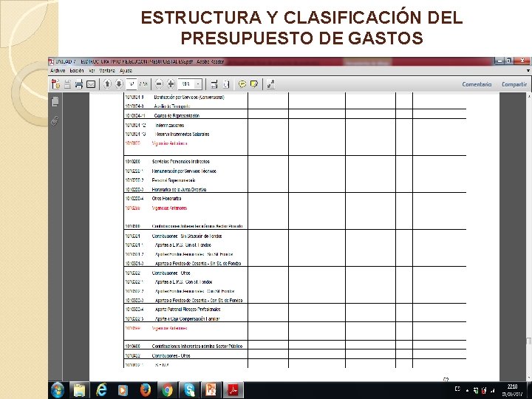This screenshot has width=532, height=399.
Task: Open the zoom level dropdown arrow
Action: pyautogui.click(x=198, y=83)
